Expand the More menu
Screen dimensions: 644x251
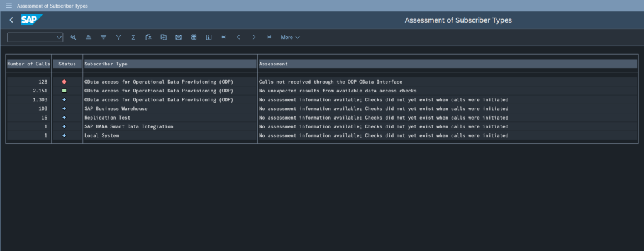pos(290,37)
